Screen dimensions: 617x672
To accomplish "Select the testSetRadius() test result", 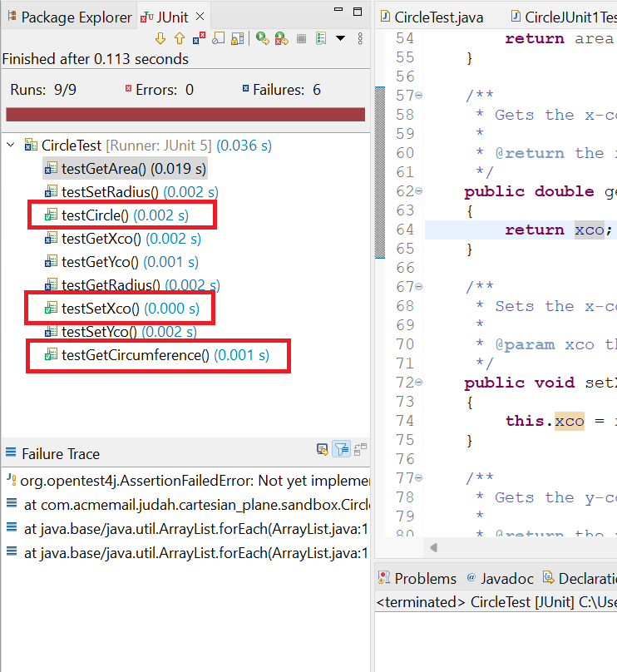I will point(110,192).
